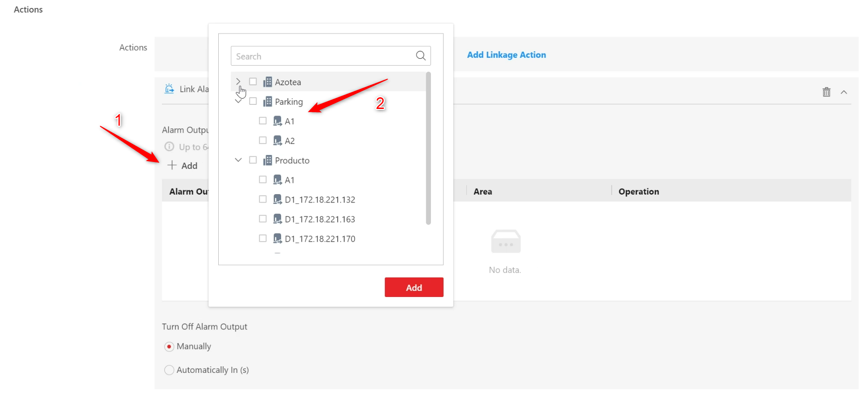Select the D1_172.18.221.132 label
This screenshot has height=398, width=868.
[x=320, y=200]
